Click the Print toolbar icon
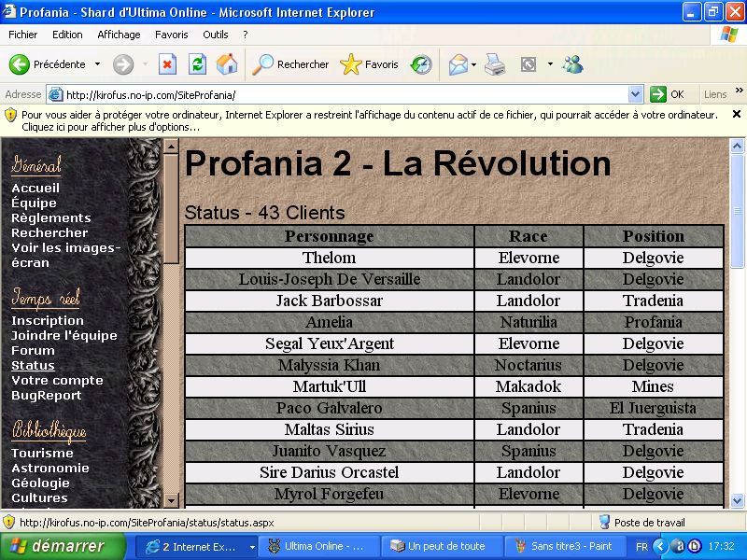747x560 pixels. coord(495,64)
